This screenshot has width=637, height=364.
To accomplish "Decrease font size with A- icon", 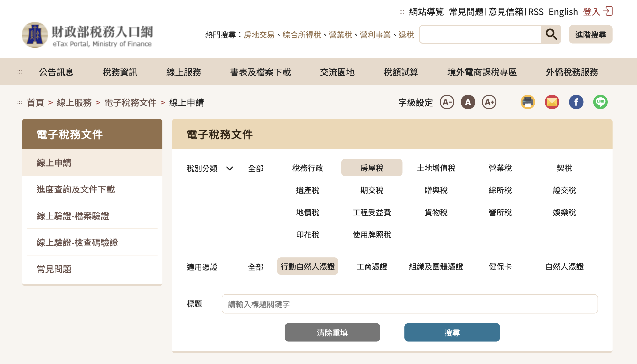I will (447, 102).
